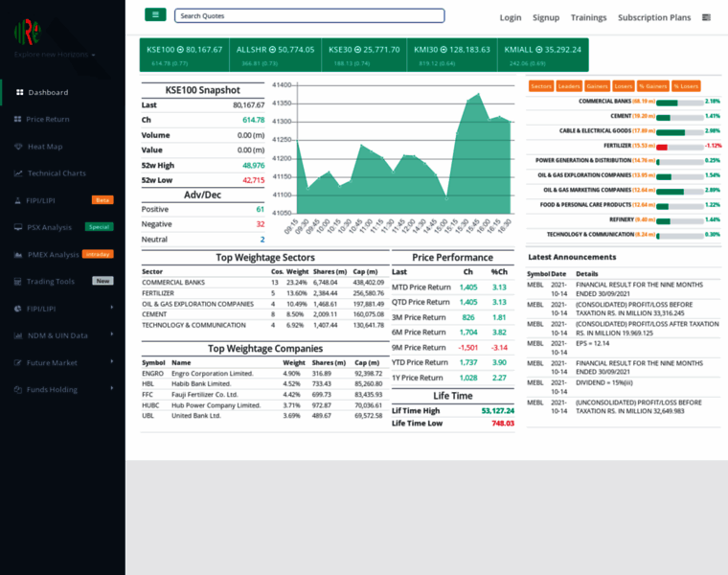Click the PSX Analysis monitor icon
This screenshot has height=575, width=728.
coord(18,227)
